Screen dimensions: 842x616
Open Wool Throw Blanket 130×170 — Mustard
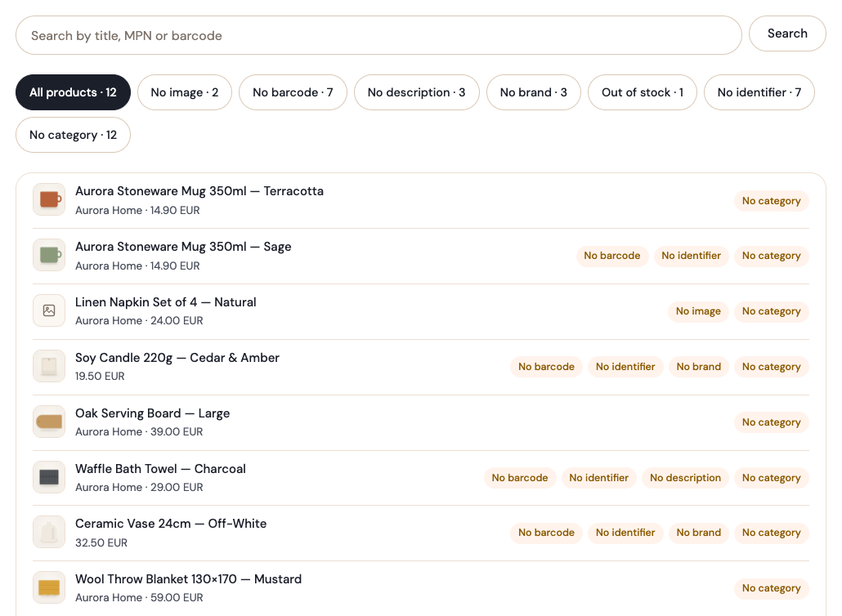click(x=189, y=579)
